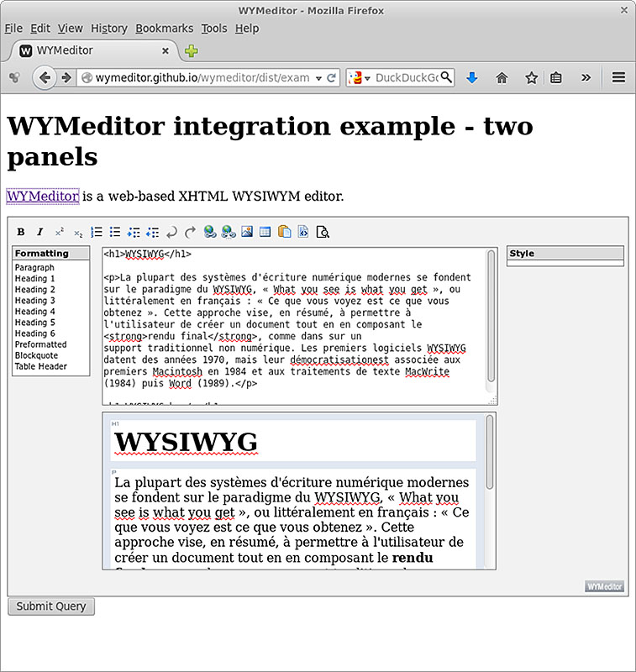Insert an image via the toolbar
The height and width of the screenshot is (672, 636).
click(x=247, y=232)
